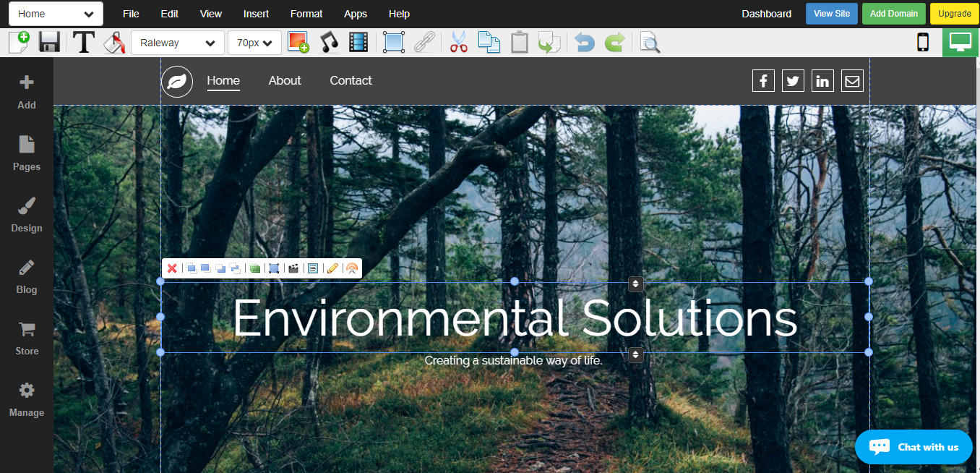Image resolution: width=980 pixels, height=473 pixels.
Task: Click the film strip video icon
Action: click(x=358, y=43)
